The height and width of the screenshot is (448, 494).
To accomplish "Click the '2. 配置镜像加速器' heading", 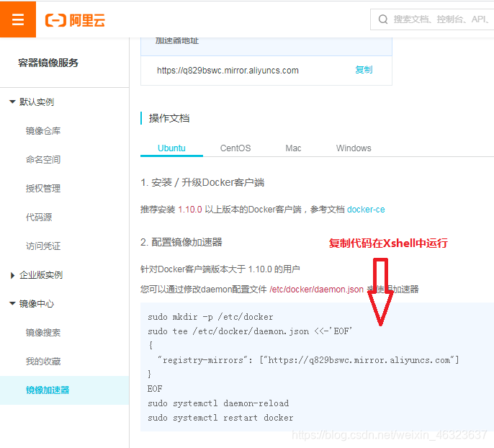I will click(181, 242).
